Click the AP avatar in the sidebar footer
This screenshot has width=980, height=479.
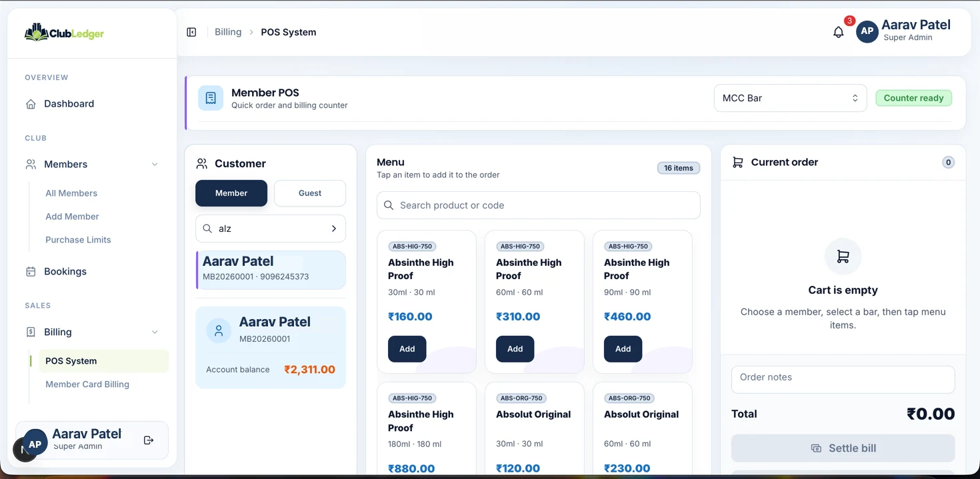coord(35,444)
